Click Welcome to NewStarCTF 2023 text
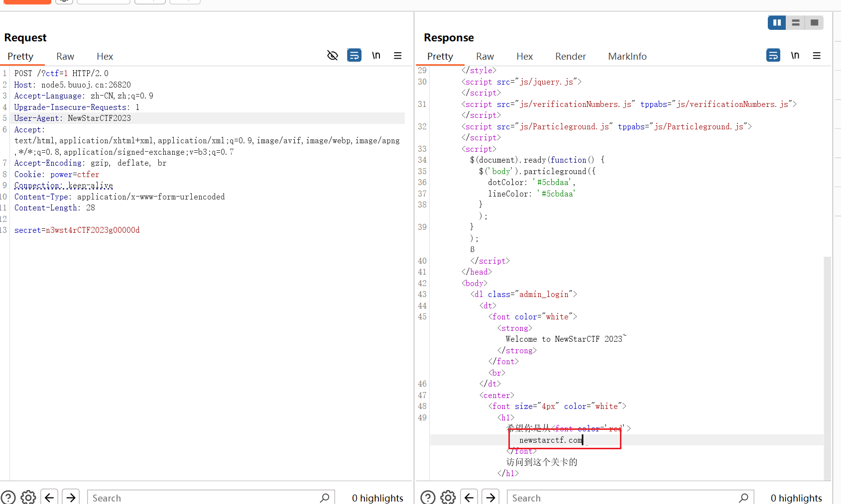Image resolution: width=841 pixels, height=504 pixels. pos(566,339)
